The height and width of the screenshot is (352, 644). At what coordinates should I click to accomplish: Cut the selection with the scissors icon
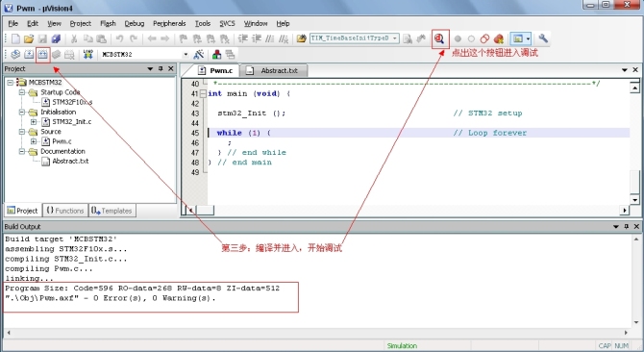[74, 38]
